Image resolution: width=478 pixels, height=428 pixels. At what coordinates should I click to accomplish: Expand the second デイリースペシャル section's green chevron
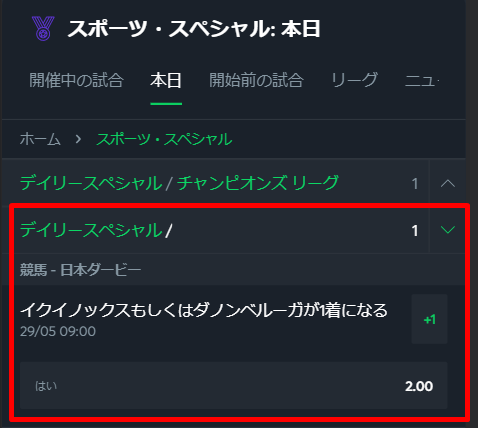click(x=448, y=230)
